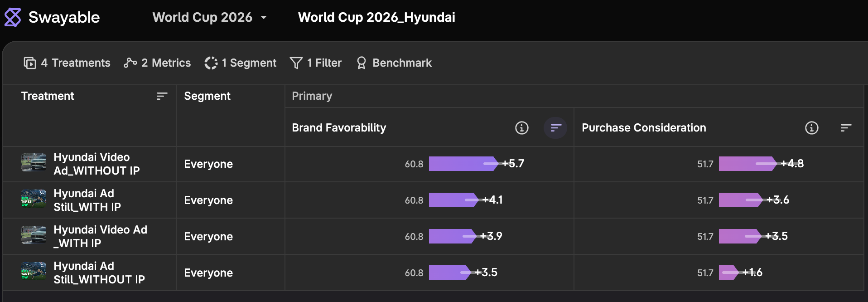Open thumbnail for Hyundai Ad Still_WITHOUT IP
This screenshot has height=302, width=868.
(x=34, y=271)
